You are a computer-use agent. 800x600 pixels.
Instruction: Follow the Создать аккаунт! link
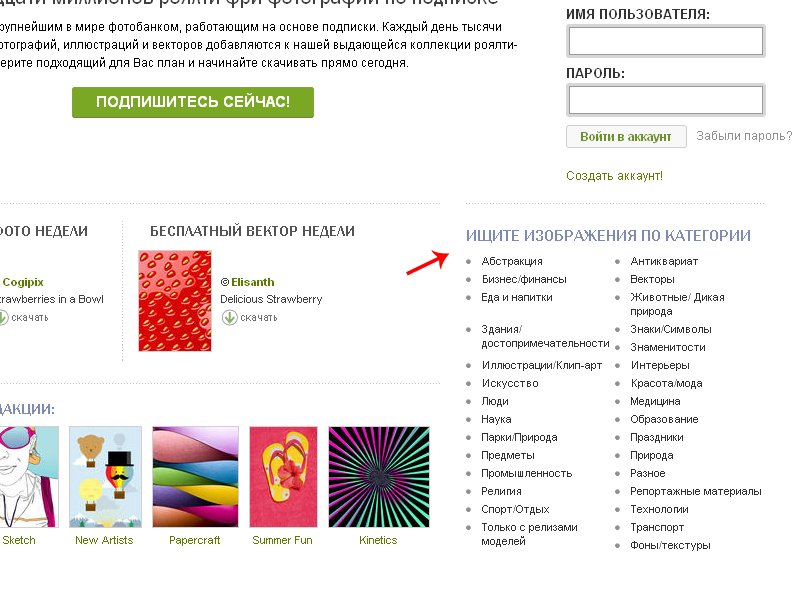614,176
